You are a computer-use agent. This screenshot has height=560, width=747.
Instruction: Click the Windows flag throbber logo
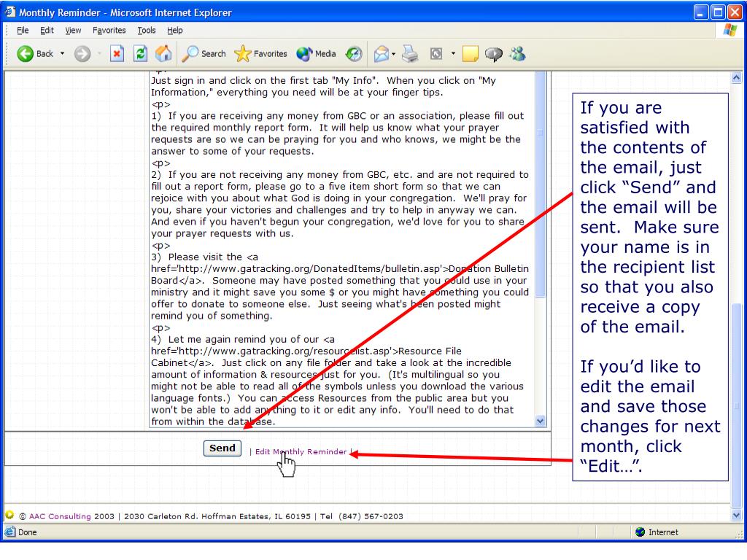(x=729, y=30)
